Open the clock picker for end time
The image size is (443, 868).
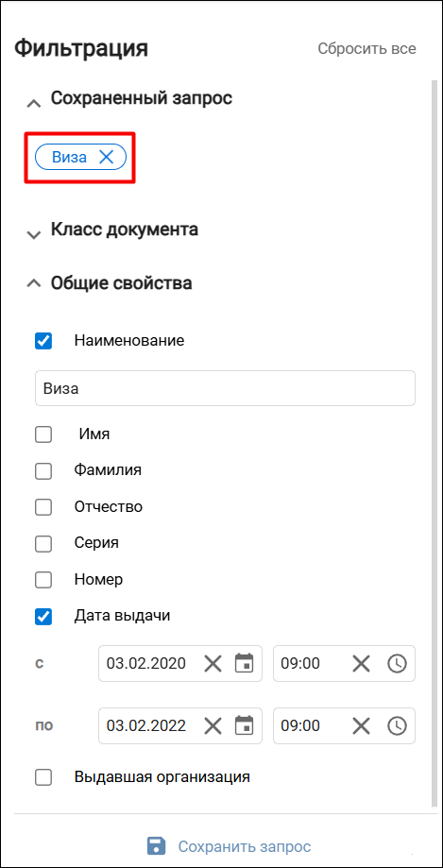[x=397, y=725]
